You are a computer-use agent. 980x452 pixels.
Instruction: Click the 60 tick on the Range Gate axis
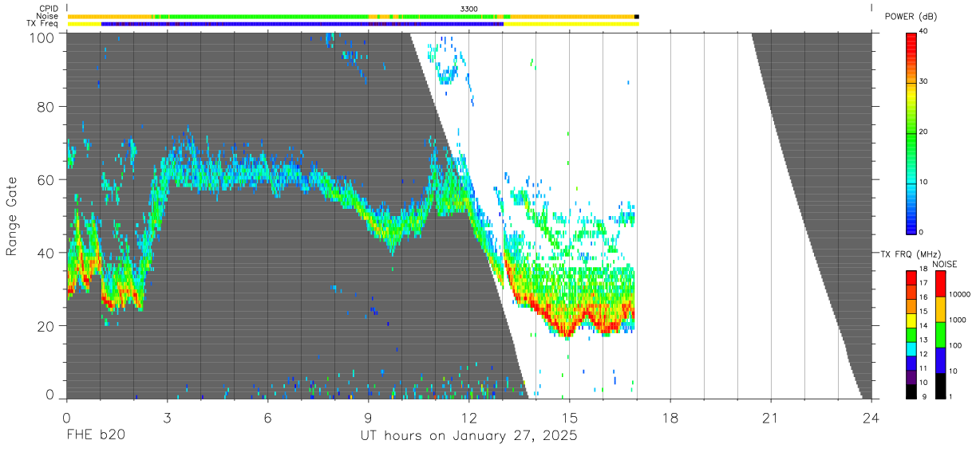47,180
